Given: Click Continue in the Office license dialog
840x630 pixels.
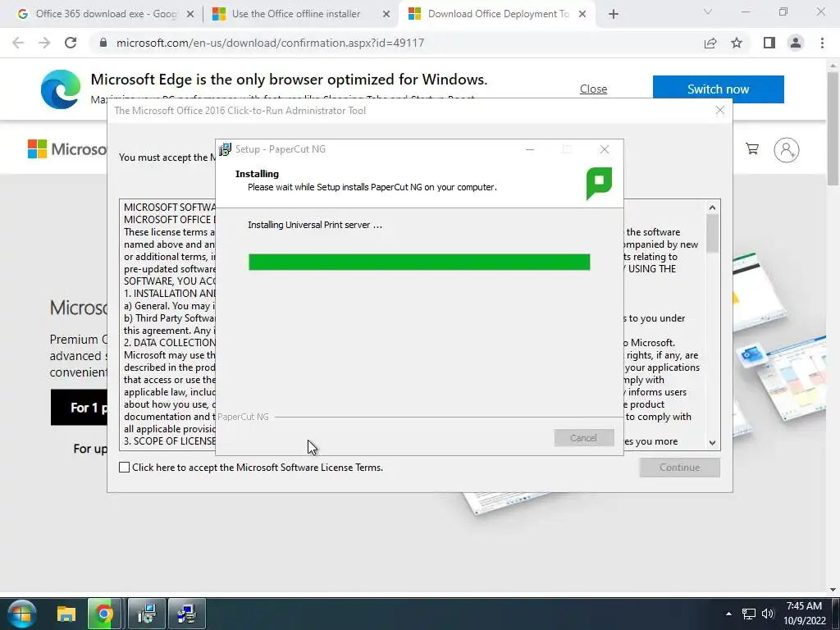Looking at the screenshot, I should click(679, 467).
